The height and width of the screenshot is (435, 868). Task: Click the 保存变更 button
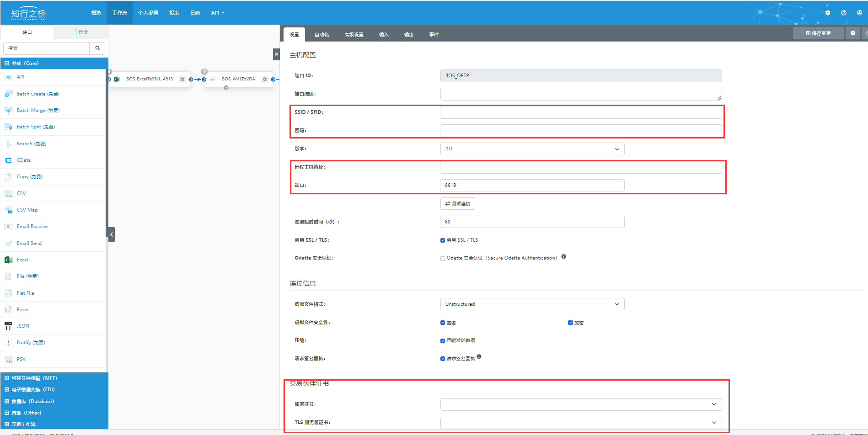(818, 33)
